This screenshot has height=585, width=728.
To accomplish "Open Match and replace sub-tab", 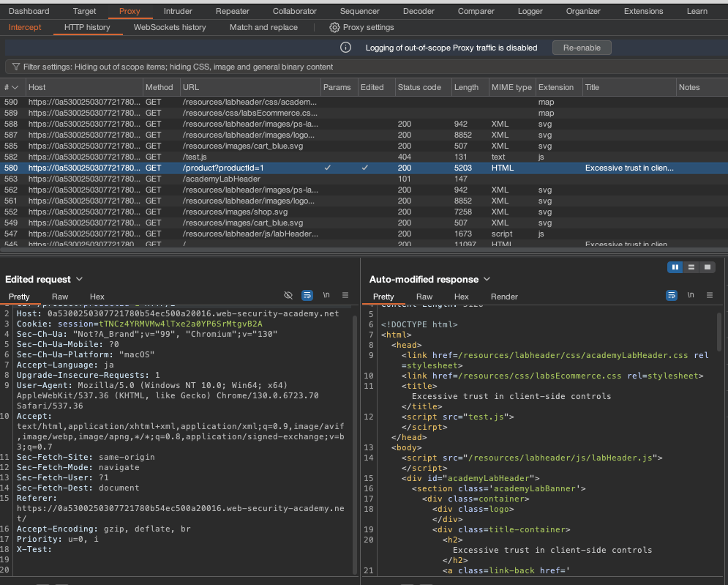I will click(x=263, y=27).
